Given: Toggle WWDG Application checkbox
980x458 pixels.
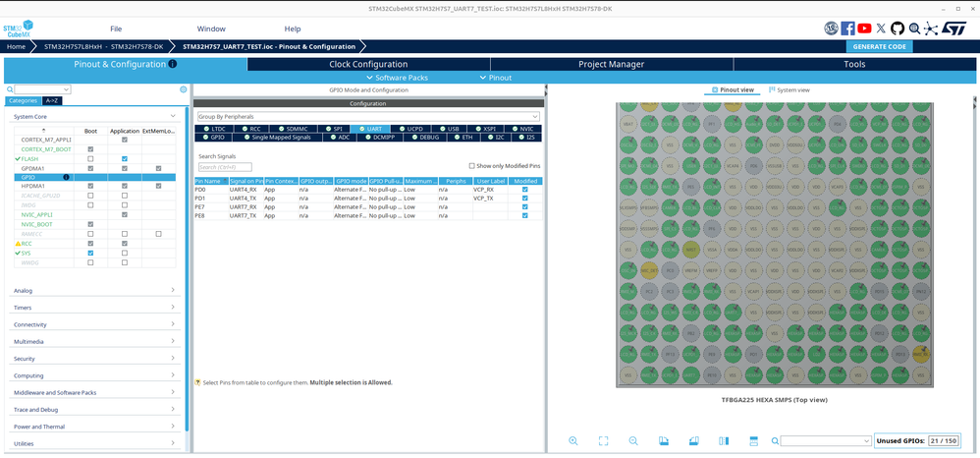Looking at the screenshot, I should click(125, 262).
